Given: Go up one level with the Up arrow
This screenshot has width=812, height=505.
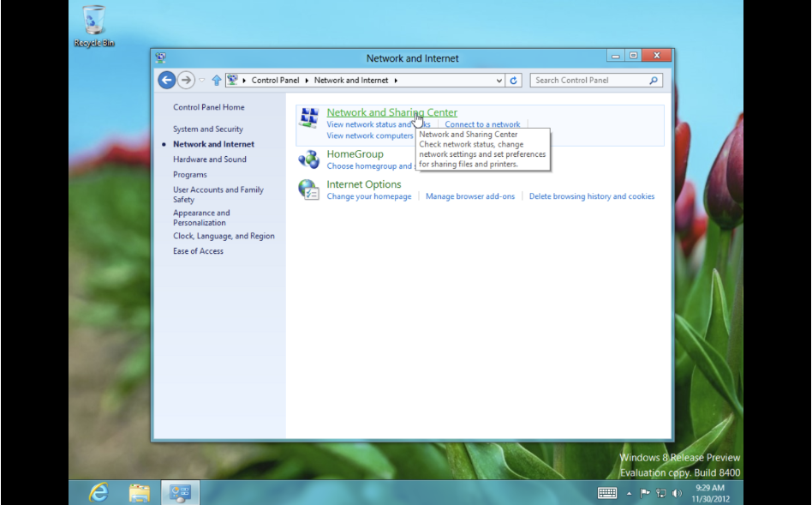Looking at the screenshot, I should [x=217, y=81].
